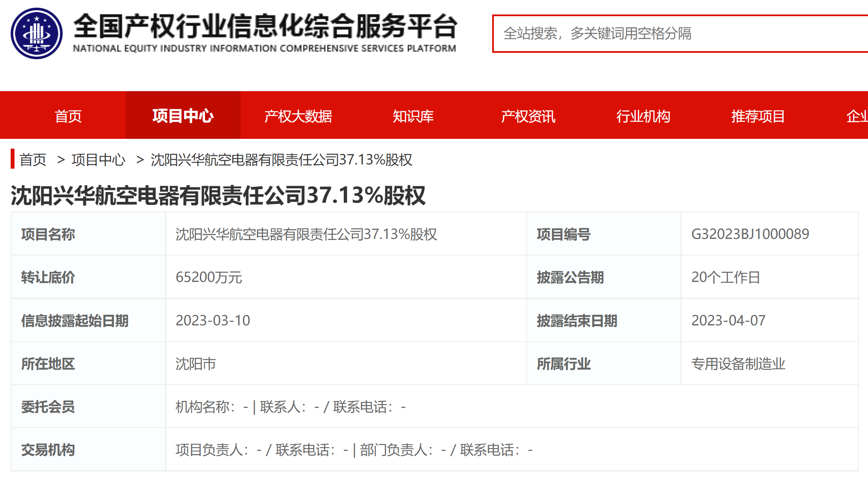Select the 项目中心 navigation tab

[x=183, y=115]
